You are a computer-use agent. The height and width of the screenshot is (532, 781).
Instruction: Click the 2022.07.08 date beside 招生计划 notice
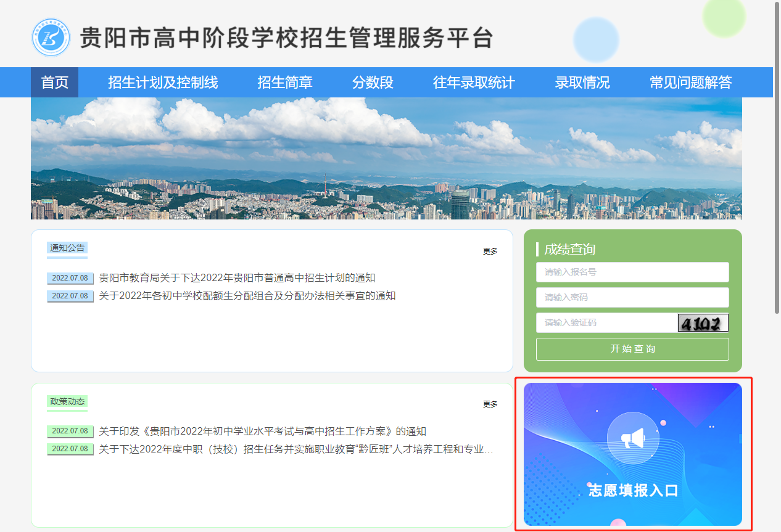point(70,278)
